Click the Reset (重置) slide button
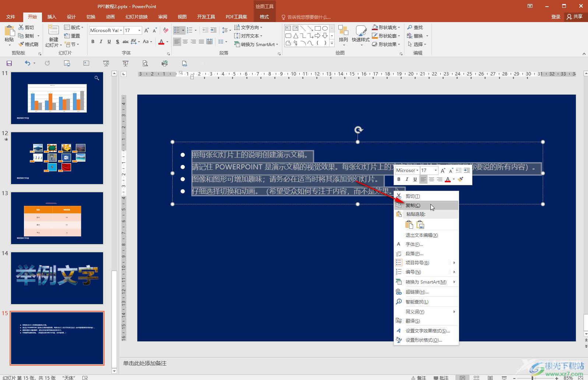588x380 pixels. (72, 36)
